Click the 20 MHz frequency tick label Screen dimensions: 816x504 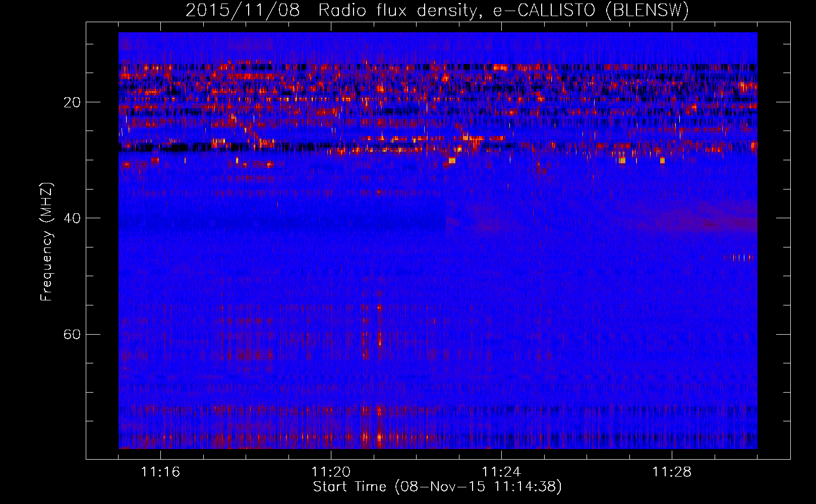point(72,102)
